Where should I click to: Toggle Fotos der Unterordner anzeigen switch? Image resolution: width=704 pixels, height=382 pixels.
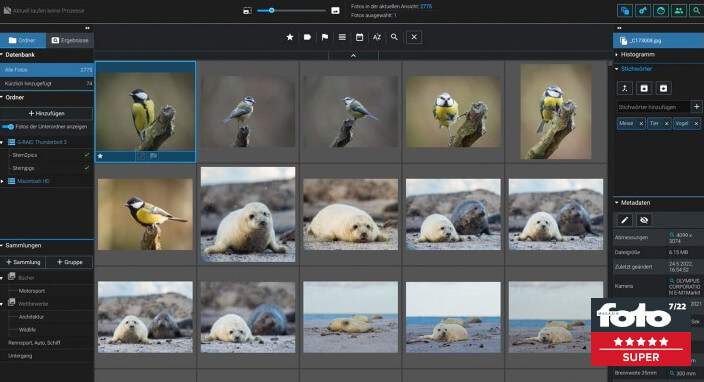point(8,127)
